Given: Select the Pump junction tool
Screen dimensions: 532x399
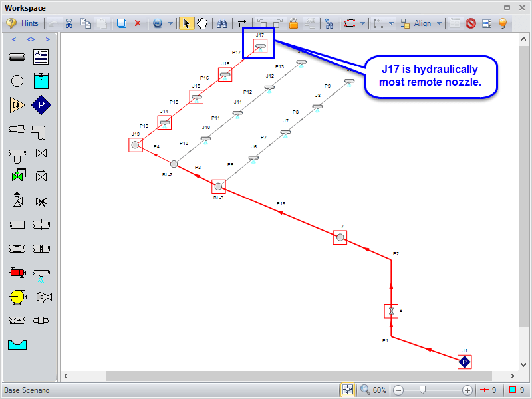Looking at the screenshot, I should 17,296.
